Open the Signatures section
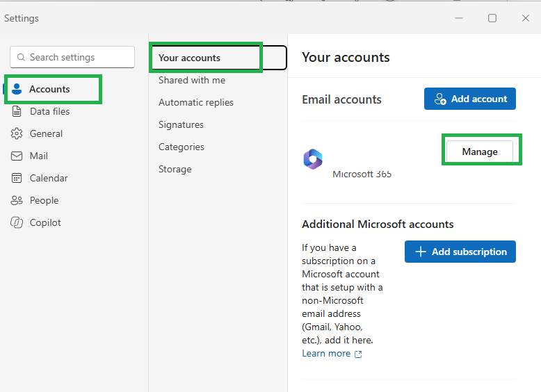The height and width of the screenshot is (392, 541). (x=181, y=124)
